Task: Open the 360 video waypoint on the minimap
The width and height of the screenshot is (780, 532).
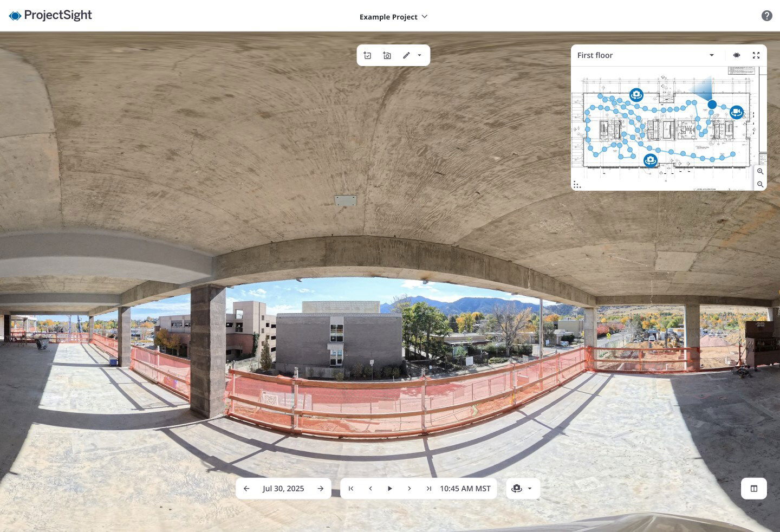Action: [x=737, y=112]
